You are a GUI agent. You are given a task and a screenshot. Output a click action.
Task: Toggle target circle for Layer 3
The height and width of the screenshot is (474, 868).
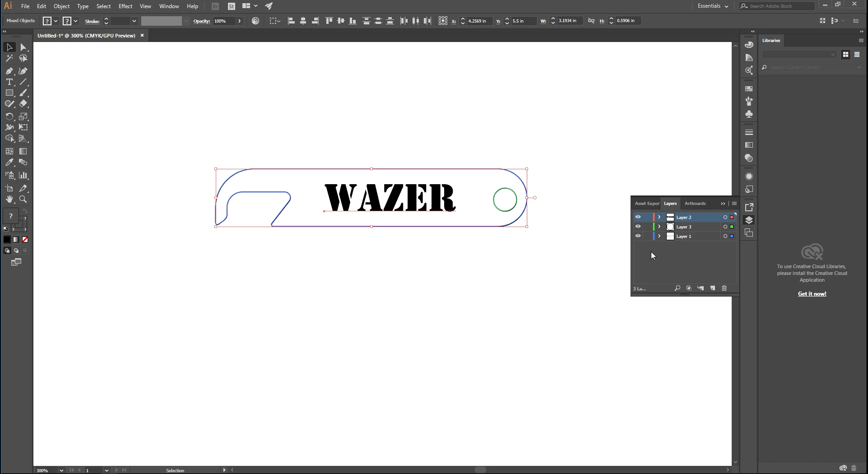point(725,227)
